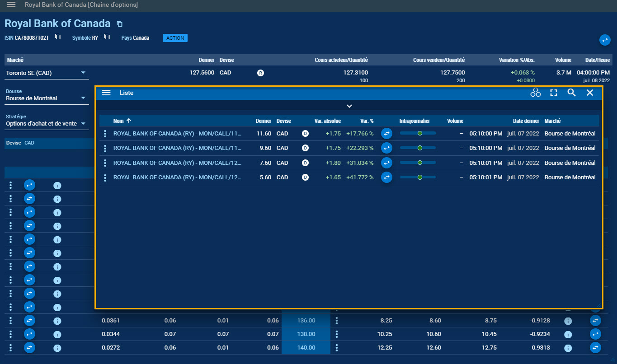Copy the Royal Bank of Canada name
The height and width of the screenshot is (364, 617).
(119, 24)
